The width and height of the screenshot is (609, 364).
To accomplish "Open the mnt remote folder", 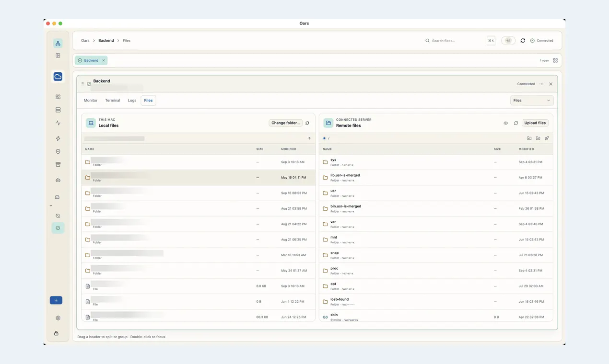I will [436, 239].
